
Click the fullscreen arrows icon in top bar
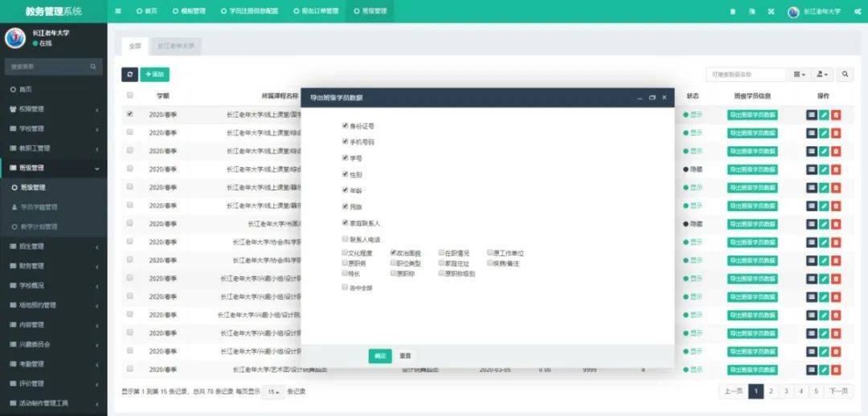771,11
